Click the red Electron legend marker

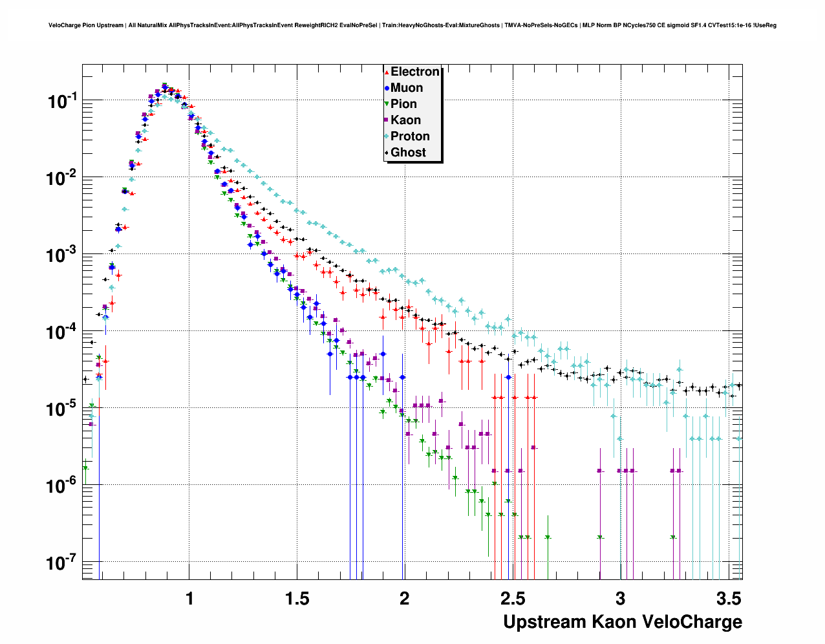tap(387, 72)
